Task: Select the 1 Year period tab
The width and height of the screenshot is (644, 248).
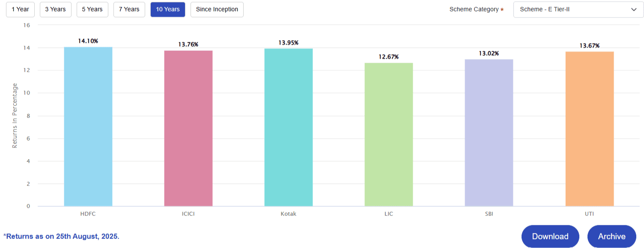Action: [x=20, y=9]
